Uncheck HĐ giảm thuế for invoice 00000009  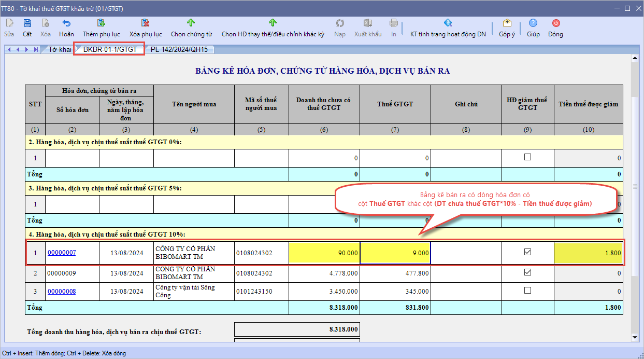pos(527,272)
